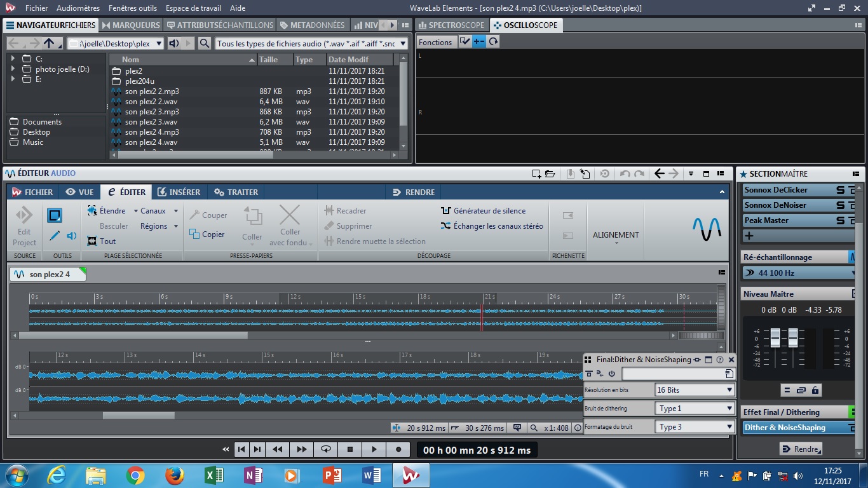Click the waveform horizontal scrollbar thumb
Viewport: 868px width, 488px height.
click(x=139, y=416)
